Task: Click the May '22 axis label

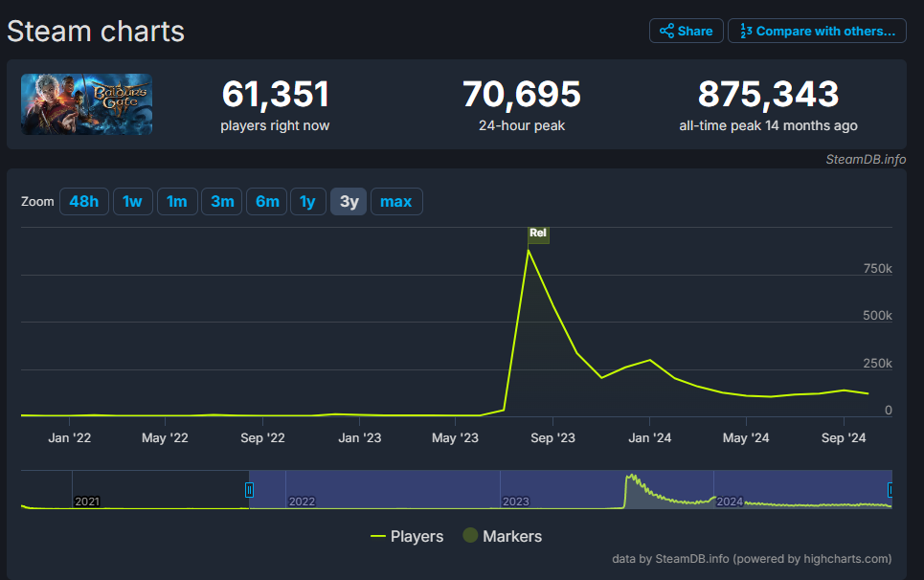Action: [165, 438]
